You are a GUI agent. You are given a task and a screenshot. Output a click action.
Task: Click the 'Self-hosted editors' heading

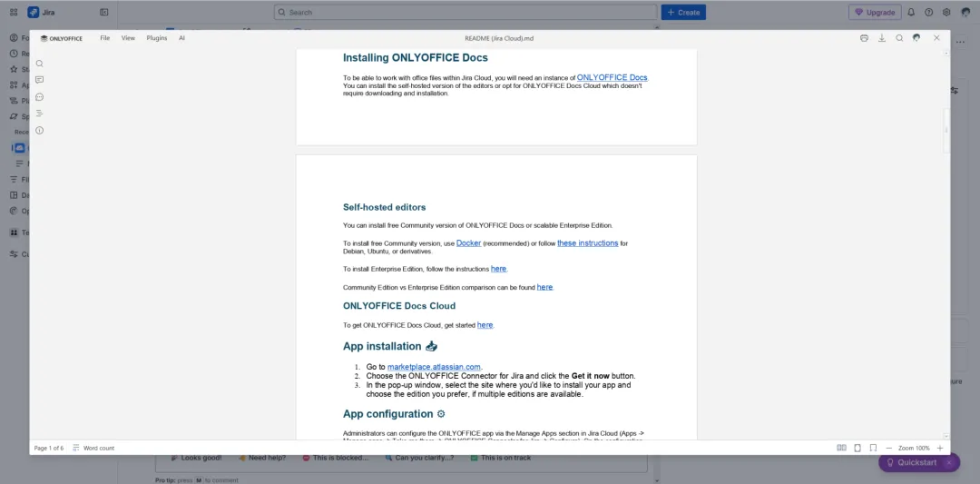(x=385, y=207)
